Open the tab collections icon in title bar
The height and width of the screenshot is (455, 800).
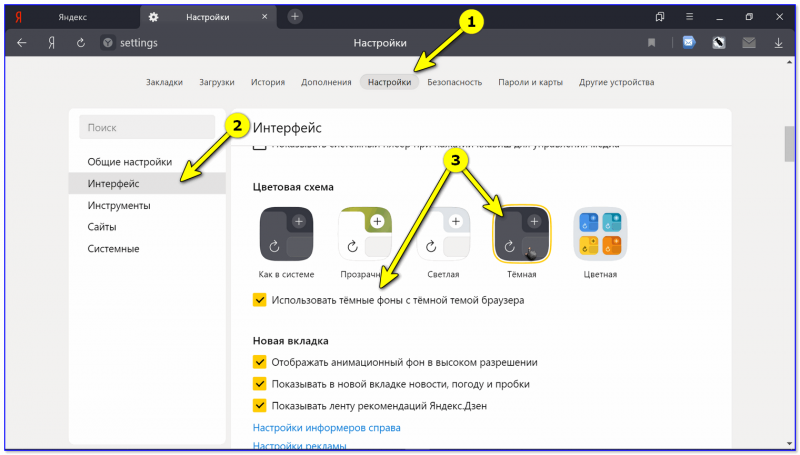point(660,17)
